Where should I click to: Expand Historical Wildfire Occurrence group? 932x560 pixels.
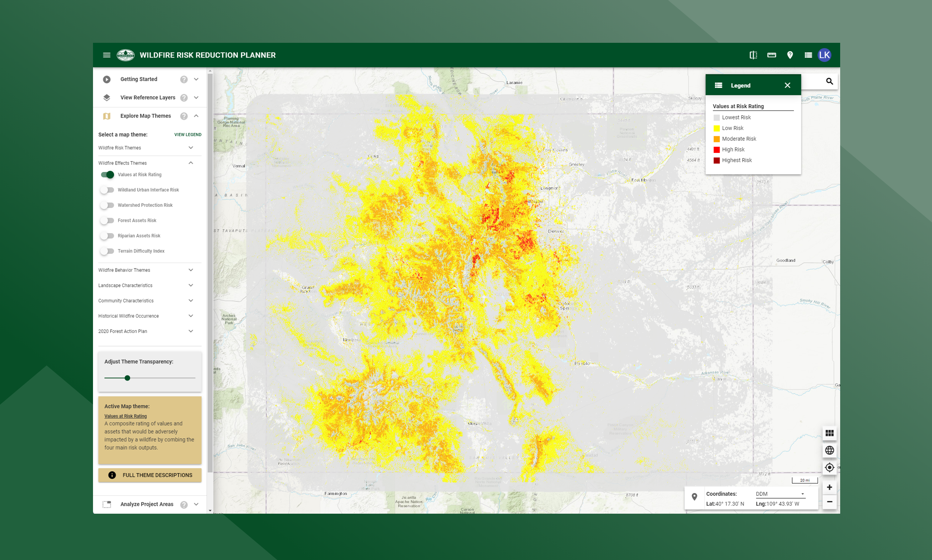(191, 316)
